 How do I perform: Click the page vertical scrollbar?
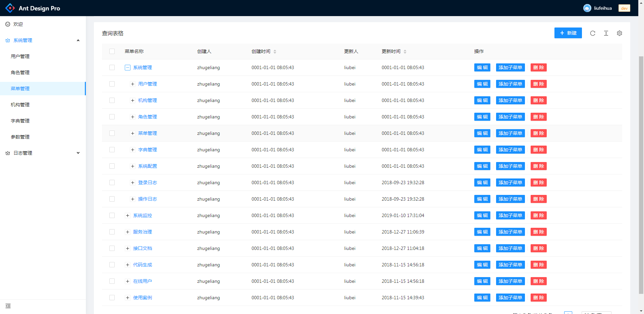641,168
